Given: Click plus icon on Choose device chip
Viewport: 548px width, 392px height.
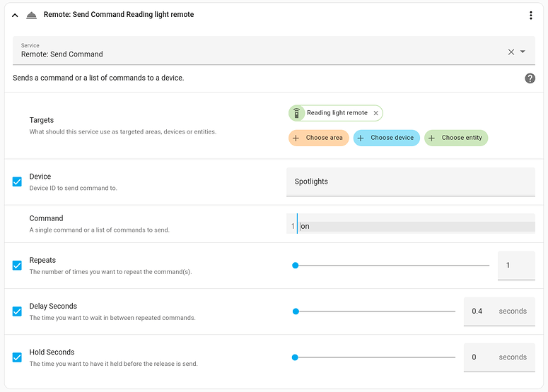Looking at the screenshot, I should (361, 138).
